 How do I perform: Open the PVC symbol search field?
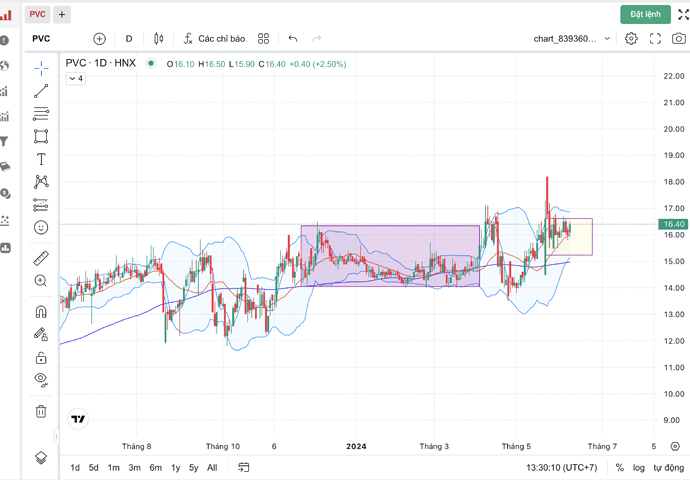coord(41,39)
